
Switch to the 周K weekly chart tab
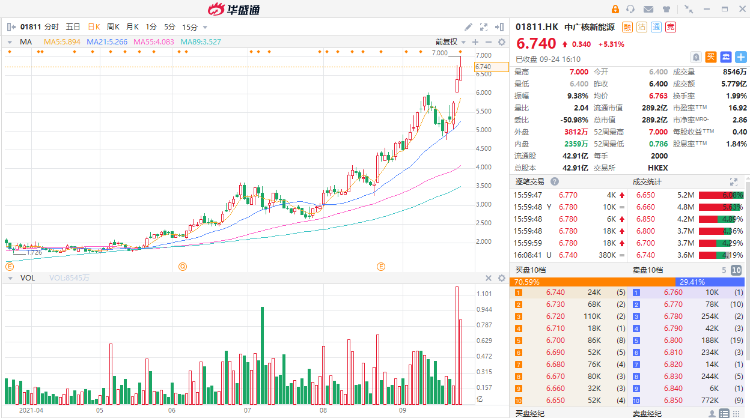pos(114,25)
